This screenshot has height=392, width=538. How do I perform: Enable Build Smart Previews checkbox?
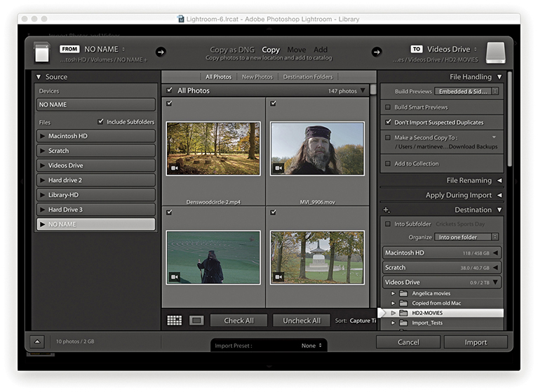(388, 107)
